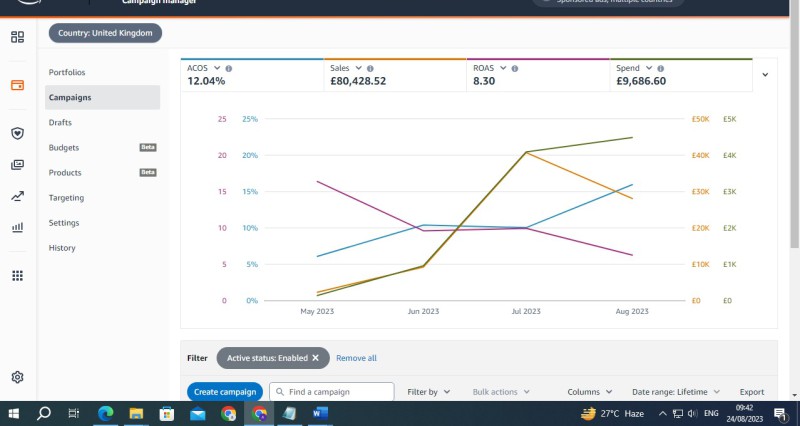
Task: Open the bar chart reports icon
Action: (17, 227)
